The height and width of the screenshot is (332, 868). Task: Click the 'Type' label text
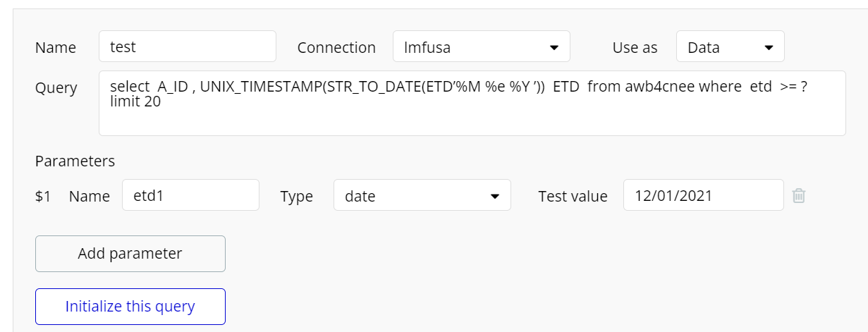[296, 197]
